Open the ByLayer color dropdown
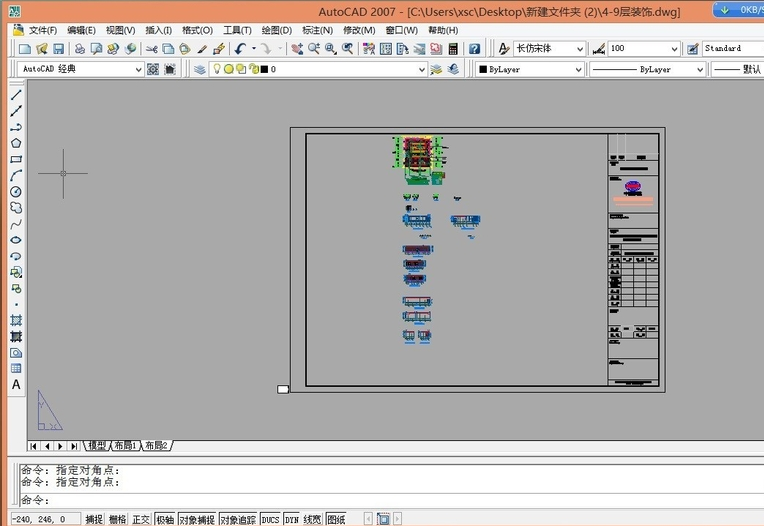Screen dimensions: 764x526 [x=530, y=69]
